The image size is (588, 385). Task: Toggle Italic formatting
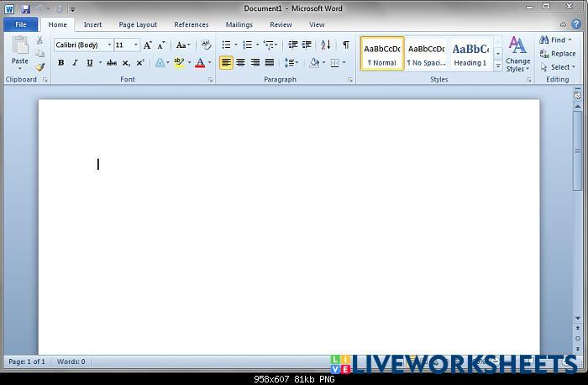[75, 63]
